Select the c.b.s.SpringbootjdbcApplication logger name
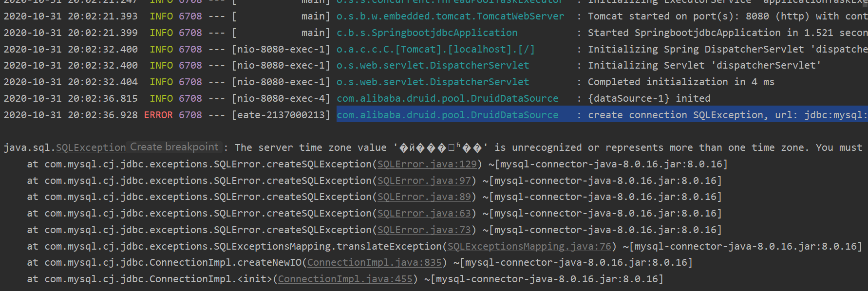 tap(427, 33)
